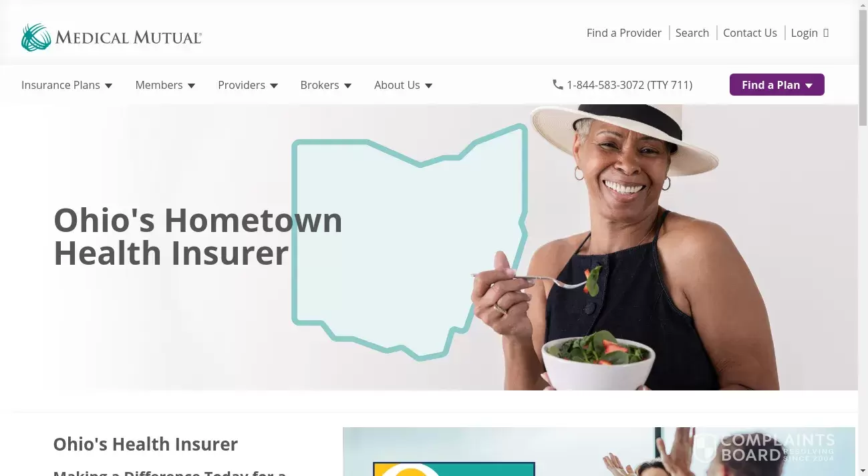This screenshot has width=868, height=476.
Task: Open the Contact Us link
Action: coord(750,33)
